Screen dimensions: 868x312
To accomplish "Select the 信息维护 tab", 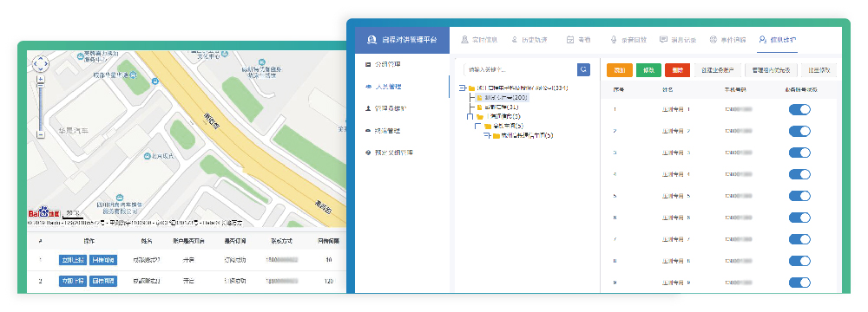I will pos(778,40).
